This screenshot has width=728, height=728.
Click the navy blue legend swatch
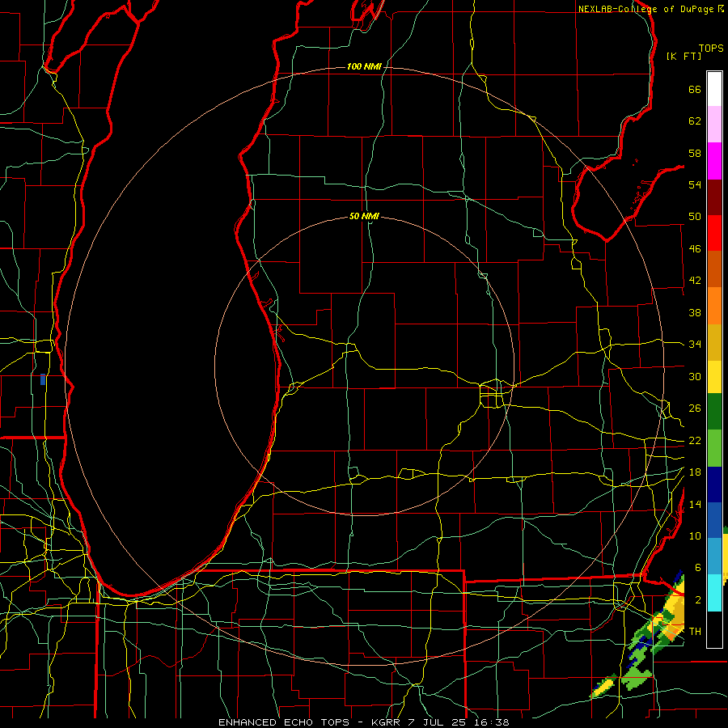(x=714, y=485)
